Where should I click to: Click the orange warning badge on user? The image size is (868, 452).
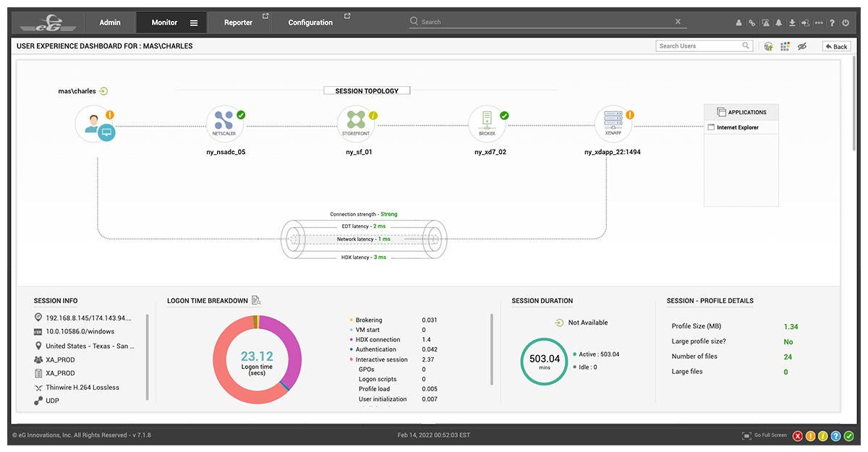coord(110,114)
